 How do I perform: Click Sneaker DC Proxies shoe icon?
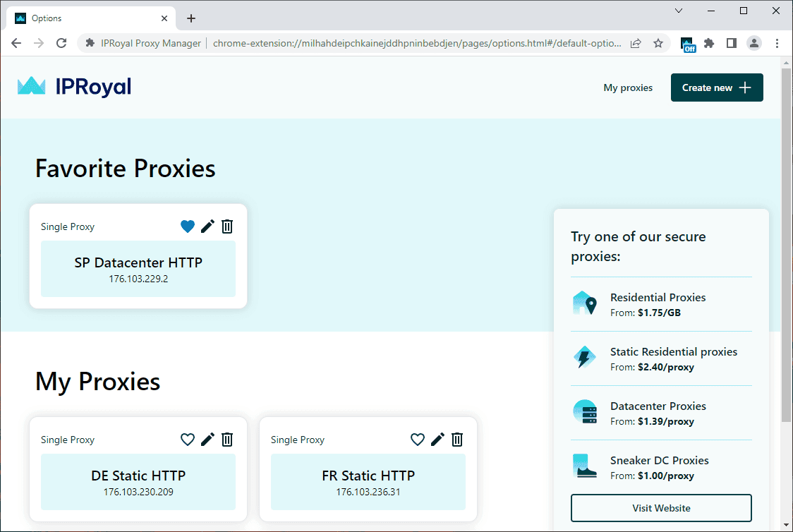(585, 466)
